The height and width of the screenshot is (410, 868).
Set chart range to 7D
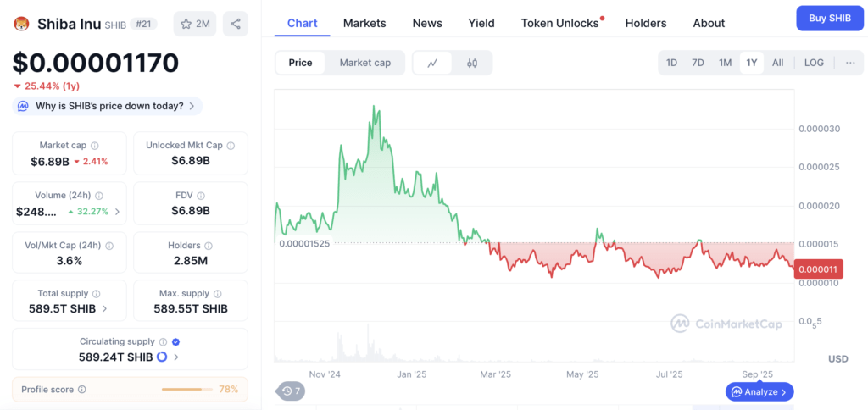[698, 63]
